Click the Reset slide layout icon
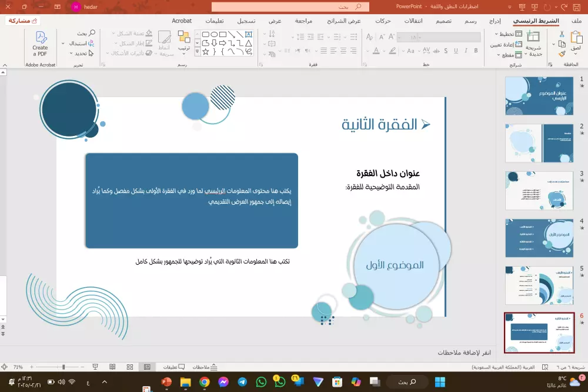588x392 pixels. tap(519, 44)
